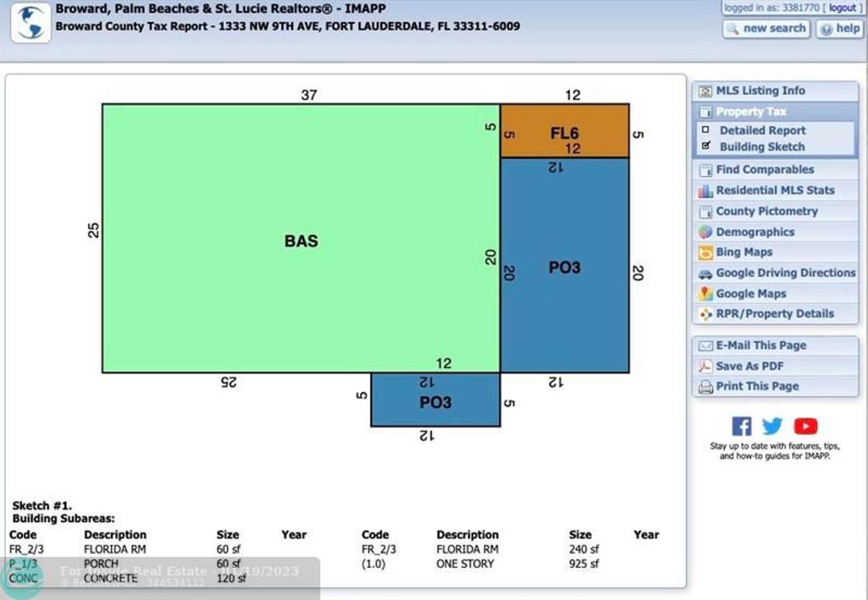The height and width of the screenshot is (600, 868).
Task: Click the 'Building Subareas:' label
Action: coord(64,519)
